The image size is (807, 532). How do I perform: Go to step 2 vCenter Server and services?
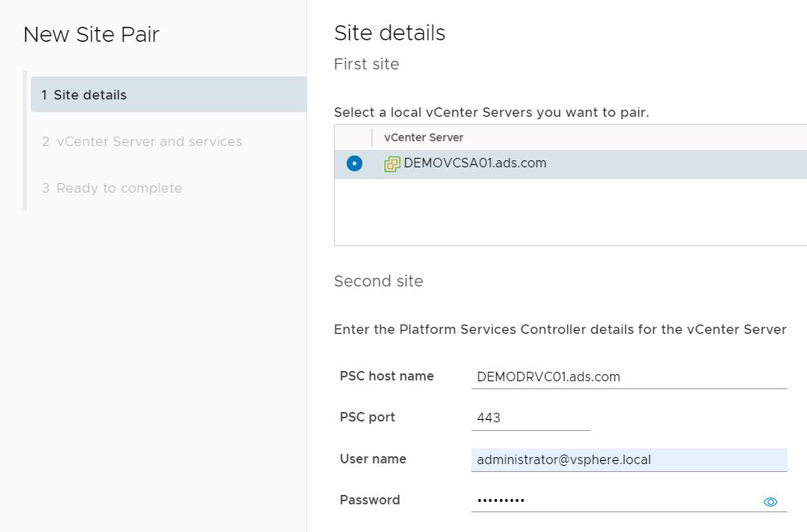142,141
